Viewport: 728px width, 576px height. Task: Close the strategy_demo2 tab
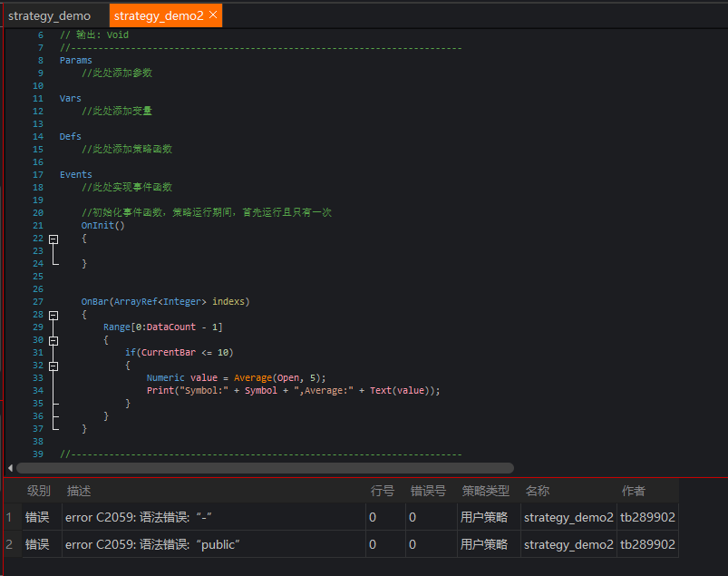213,15
